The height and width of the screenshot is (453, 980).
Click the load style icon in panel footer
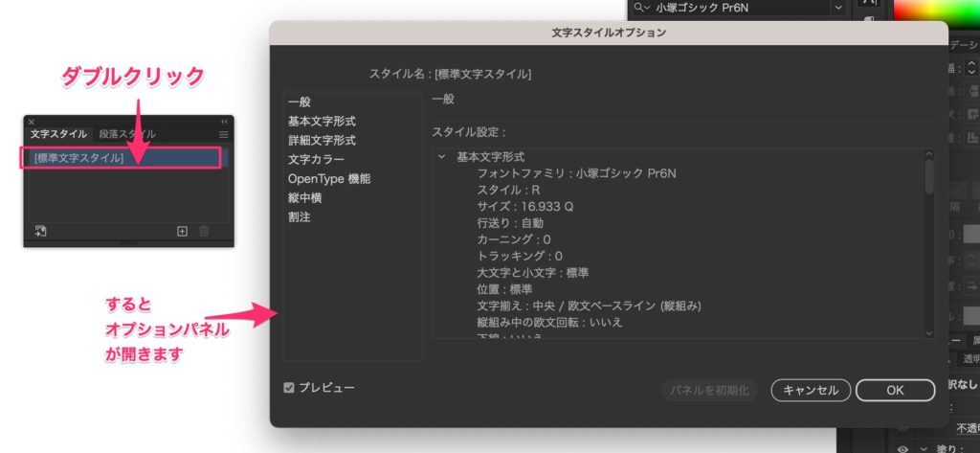[x=40, y=231]
